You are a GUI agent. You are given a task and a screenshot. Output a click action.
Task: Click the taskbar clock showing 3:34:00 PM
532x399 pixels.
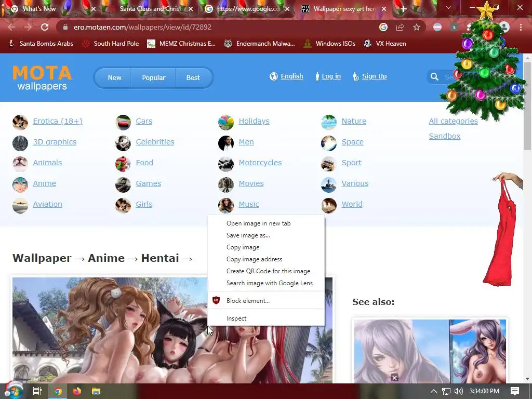coord(484,391)
